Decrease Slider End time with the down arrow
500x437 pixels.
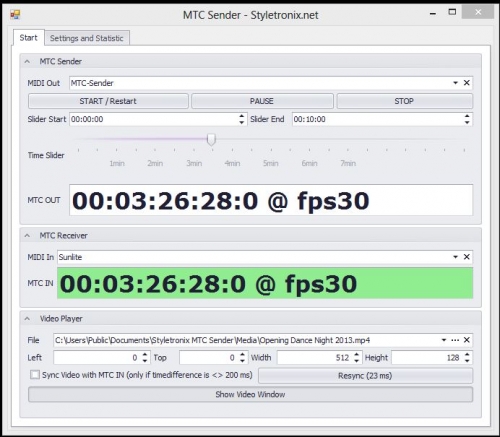(x=467, y=122)
